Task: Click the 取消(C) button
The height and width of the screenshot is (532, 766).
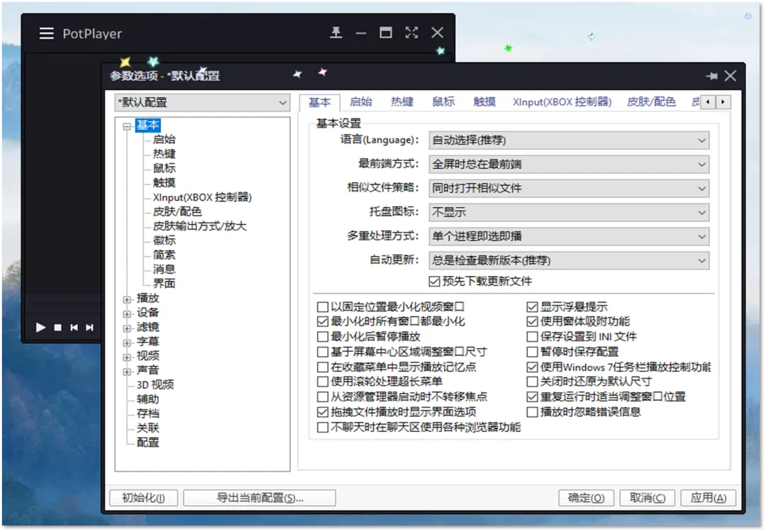Action: [648, 498]
